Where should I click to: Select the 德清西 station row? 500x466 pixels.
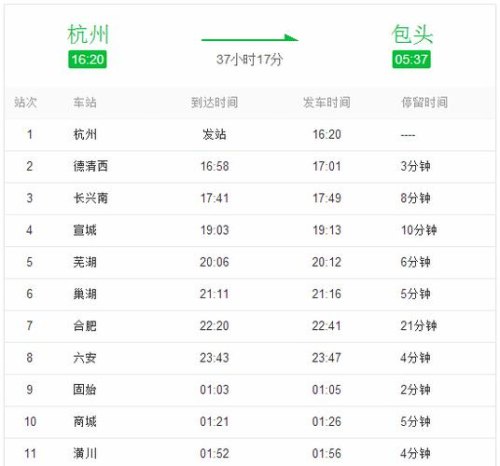point(250,166)
